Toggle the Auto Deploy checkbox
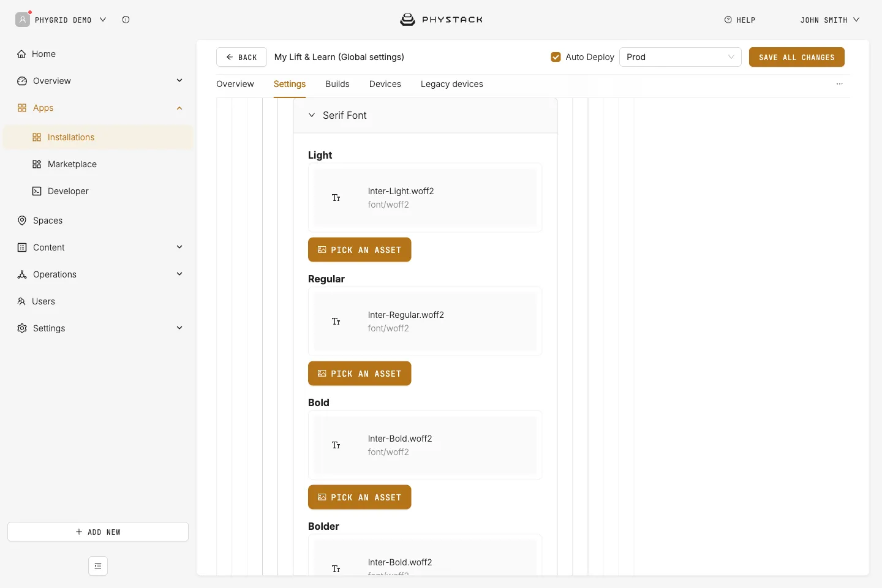882x588 pixels. pos(556,57)
